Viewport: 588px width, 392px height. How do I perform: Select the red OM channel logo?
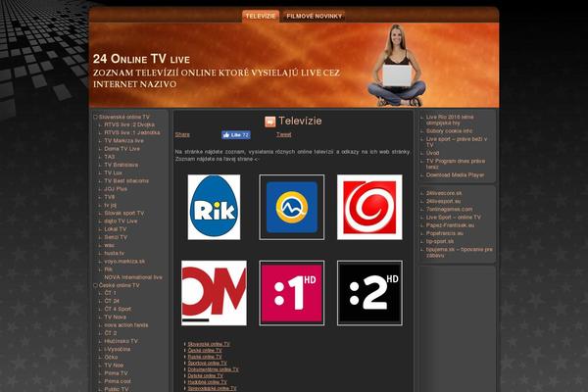[x=214, y=292]
